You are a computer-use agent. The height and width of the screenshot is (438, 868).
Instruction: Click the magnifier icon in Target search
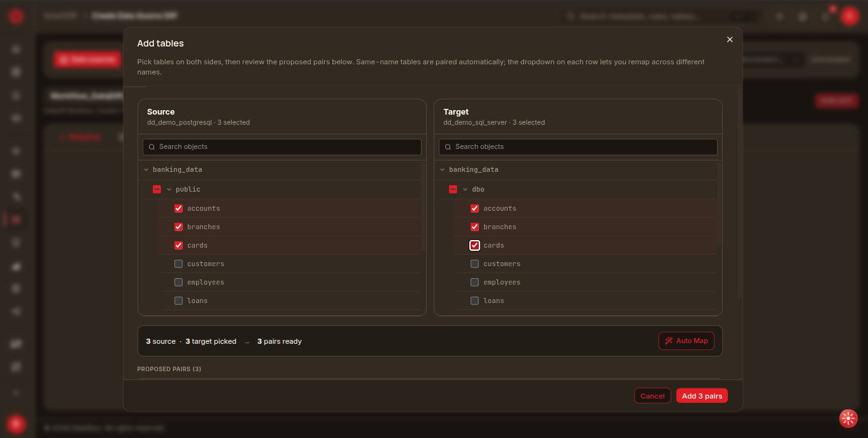coord(448,147)
